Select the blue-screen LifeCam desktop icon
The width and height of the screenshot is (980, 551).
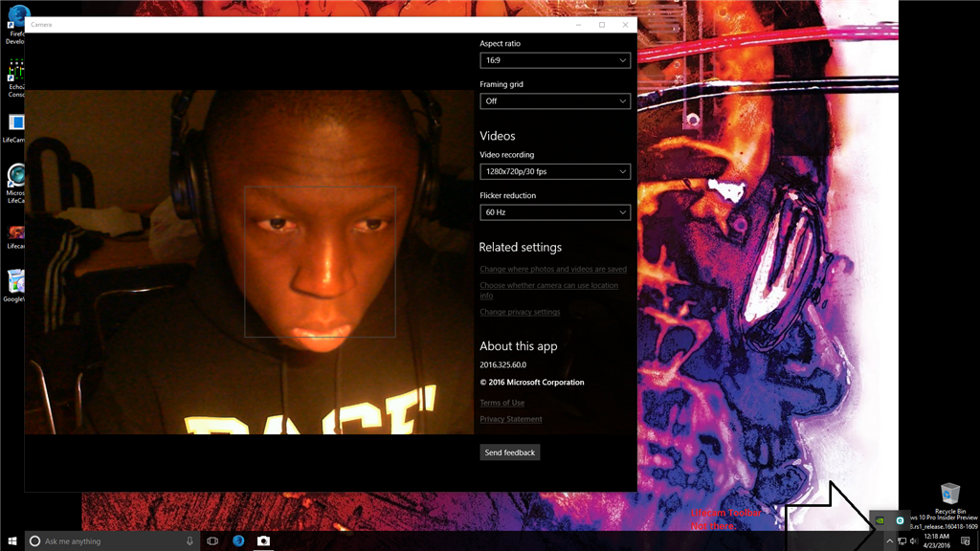click(15, 128)
